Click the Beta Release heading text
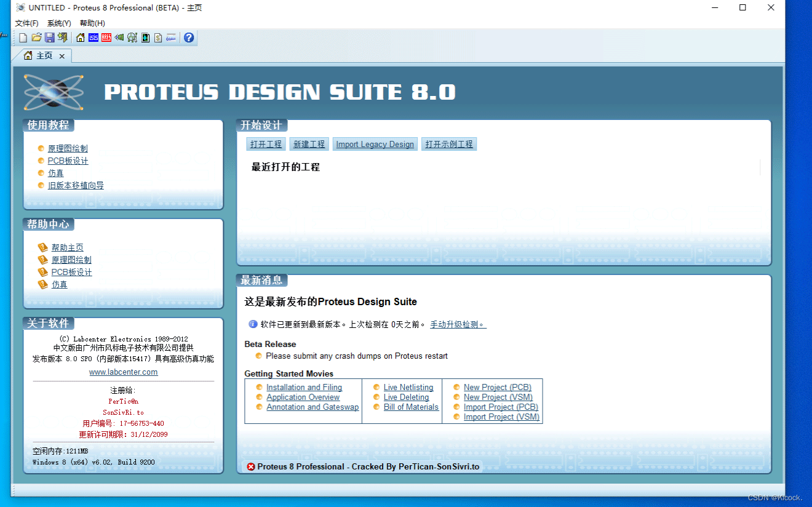 270,345
